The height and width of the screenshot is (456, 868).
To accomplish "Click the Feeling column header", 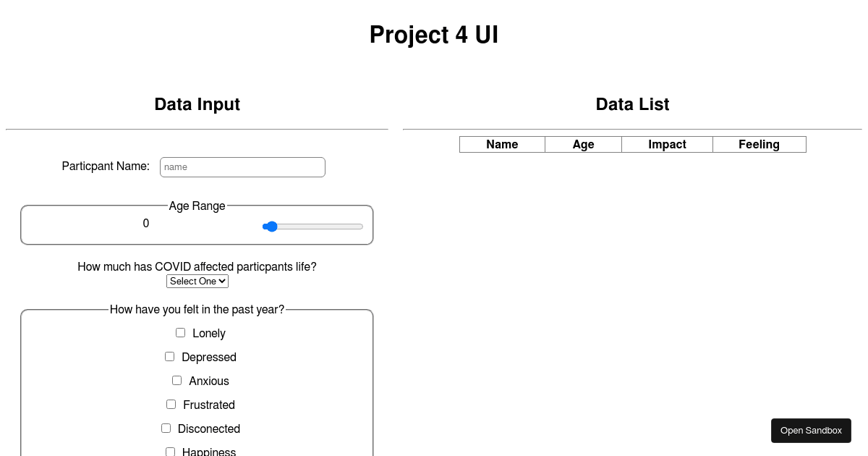I will point(759,144).
